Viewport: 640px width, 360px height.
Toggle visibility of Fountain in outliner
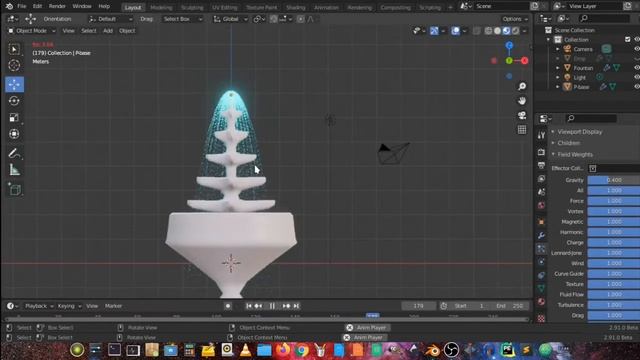(x=636, y=68)
